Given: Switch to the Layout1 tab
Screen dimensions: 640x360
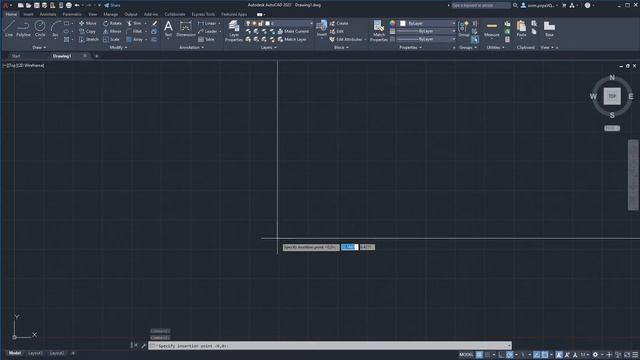Looking at the screenshot, I should 36,353.
